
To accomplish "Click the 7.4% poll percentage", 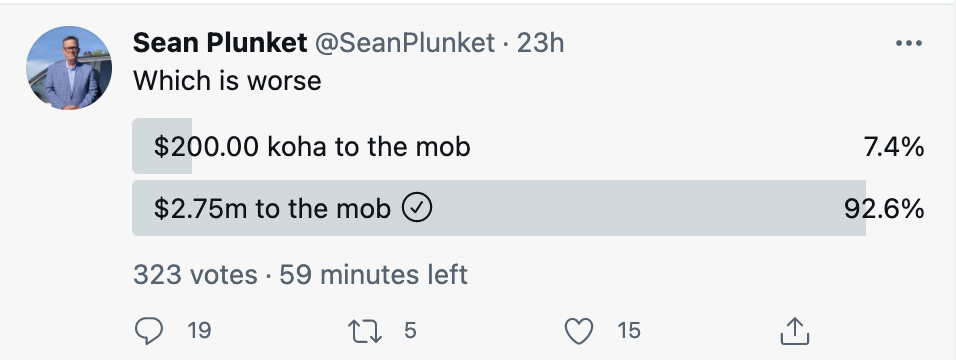I will (x=894, y=147).
